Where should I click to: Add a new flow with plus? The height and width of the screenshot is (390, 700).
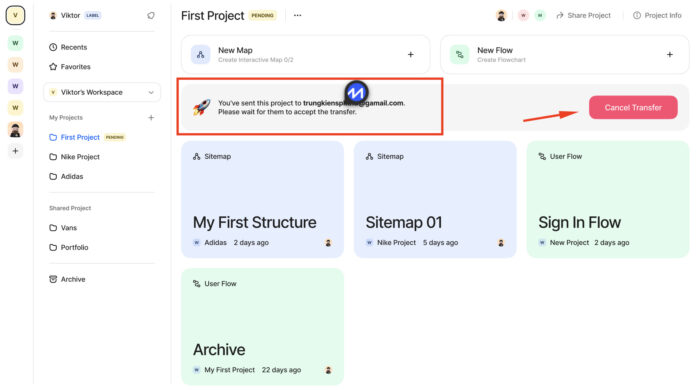pos(670,54)
